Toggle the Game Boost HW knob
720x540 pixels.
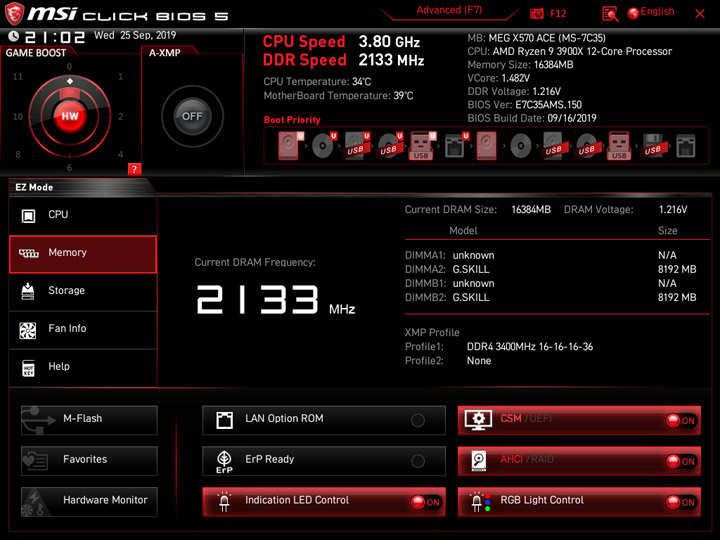70,116
